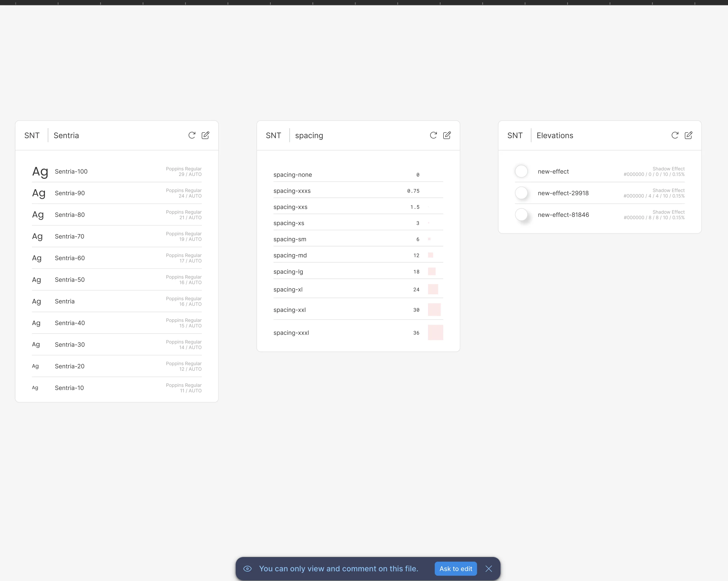Viewport: 728px width, 581px height.
Task: Select the Sentria-20 style name
Action: [x=70, y=366]
